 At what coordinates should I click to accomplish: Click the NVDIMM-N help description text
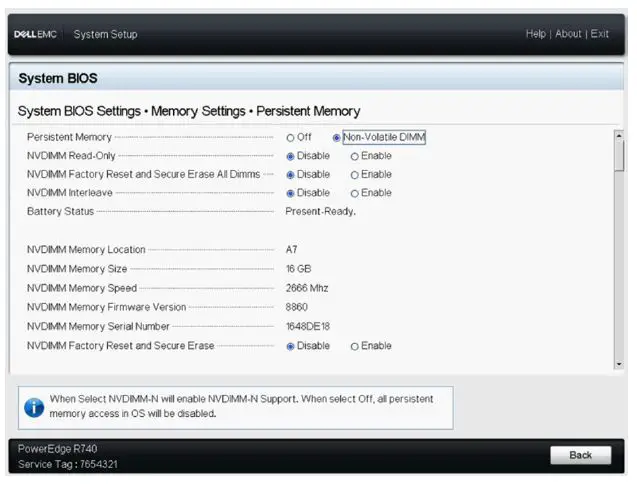241,406
